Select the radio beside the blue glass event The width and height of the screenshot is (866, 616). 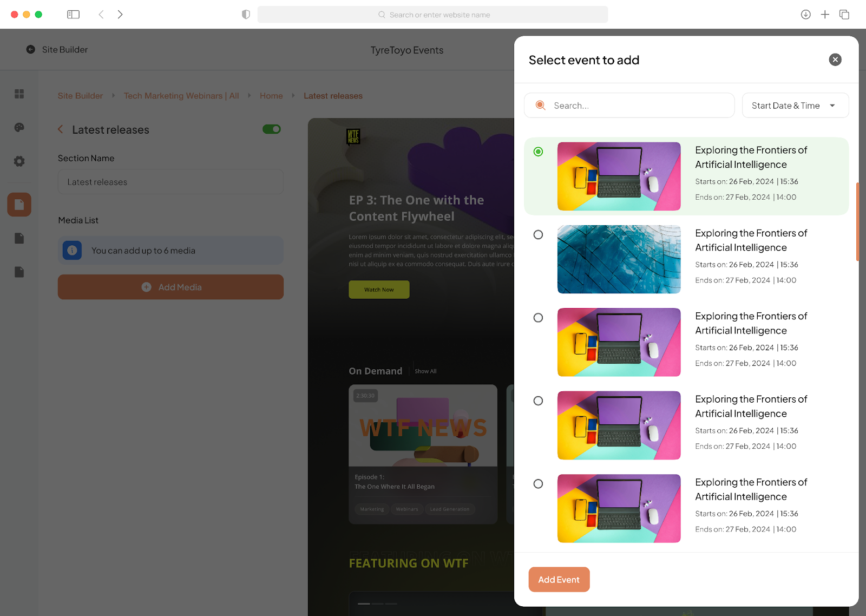click(x=538, y=235)
